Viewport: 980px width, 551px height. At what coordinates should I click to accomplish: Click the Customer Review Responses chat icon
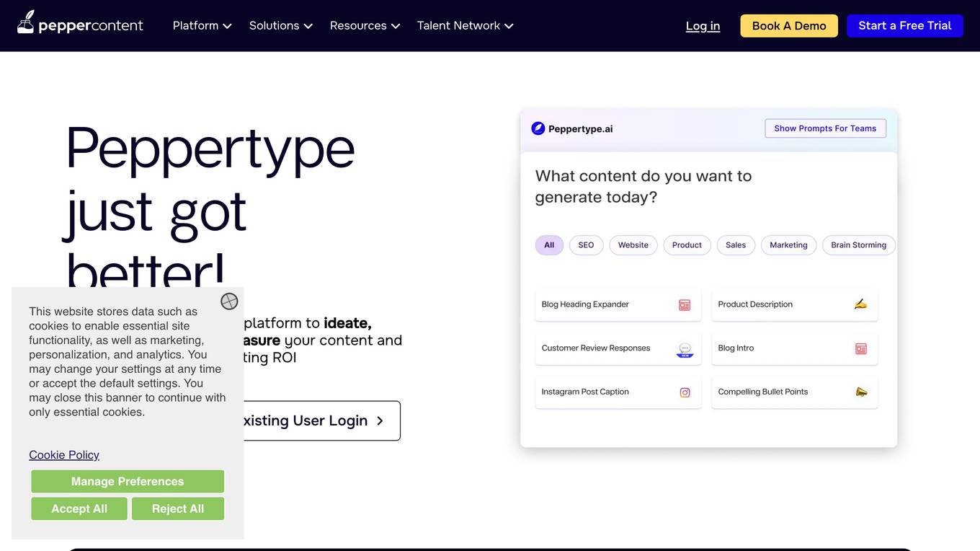click(x=685, y=350)
